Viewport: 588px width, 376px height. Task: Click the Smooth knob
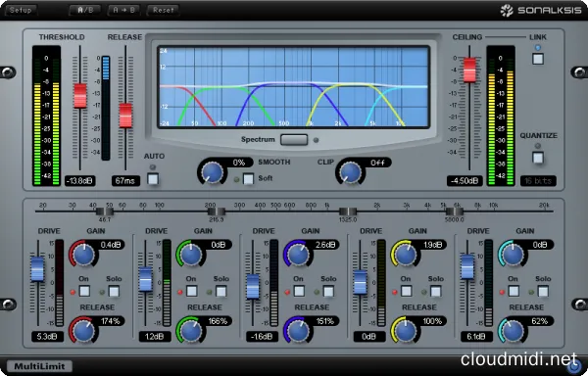point(213,173)
